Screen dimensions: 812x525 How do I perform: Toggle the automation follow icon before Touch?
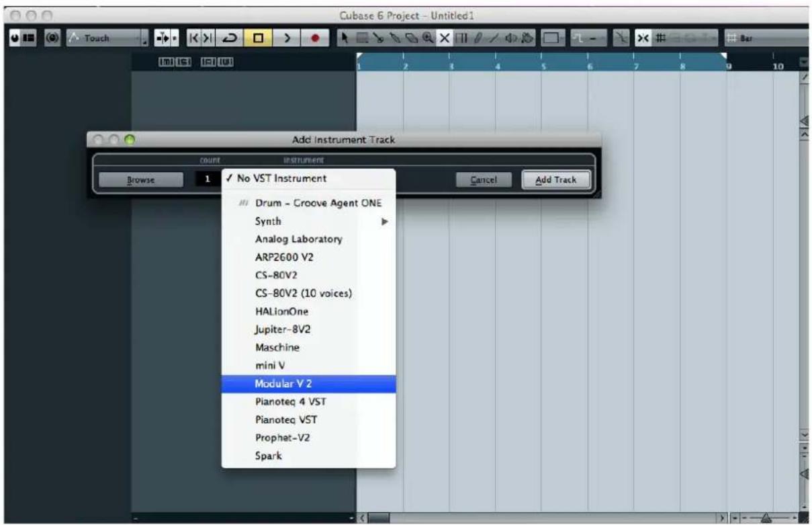point(52,38)
